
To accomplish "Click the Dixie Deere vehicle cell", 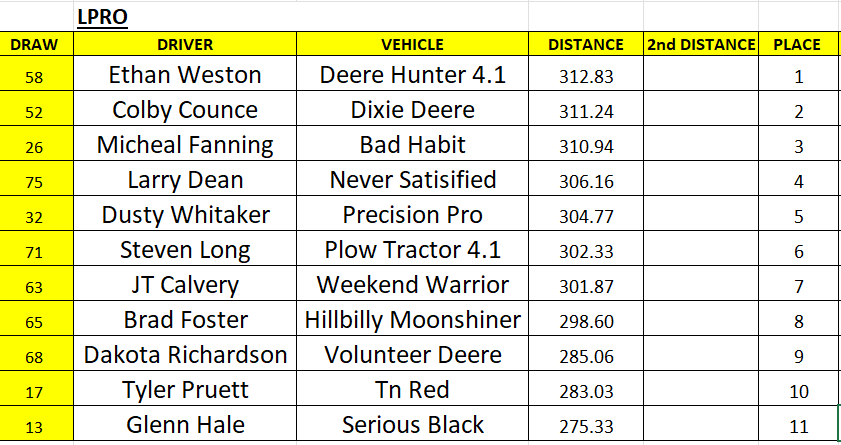I will click(x=412, y=111).
